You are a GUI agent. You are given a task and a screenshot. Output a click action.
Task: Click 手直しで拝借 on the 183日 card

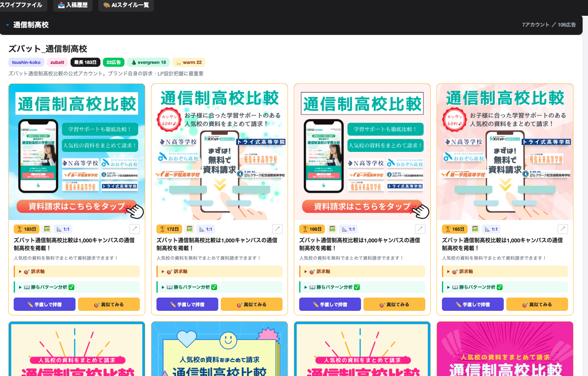pyautogui.click(x=44, y=304)
